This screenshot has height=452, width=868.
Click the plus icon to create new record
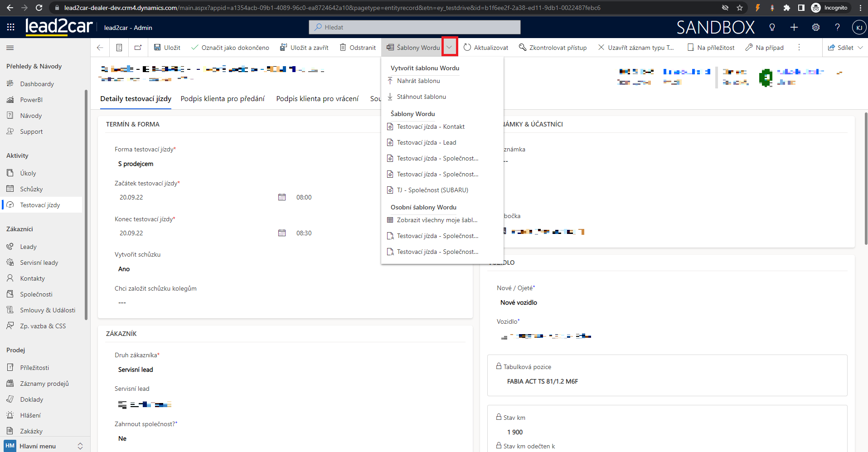(794, 27)
